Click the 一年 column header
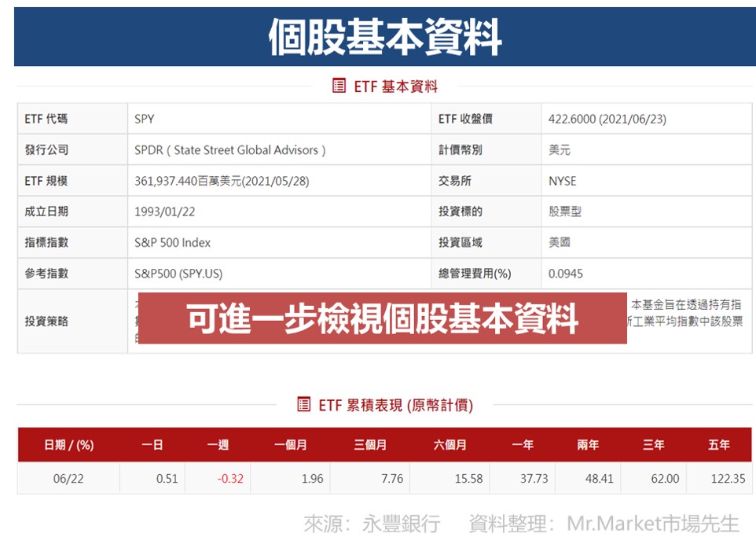 click(523, 445)
